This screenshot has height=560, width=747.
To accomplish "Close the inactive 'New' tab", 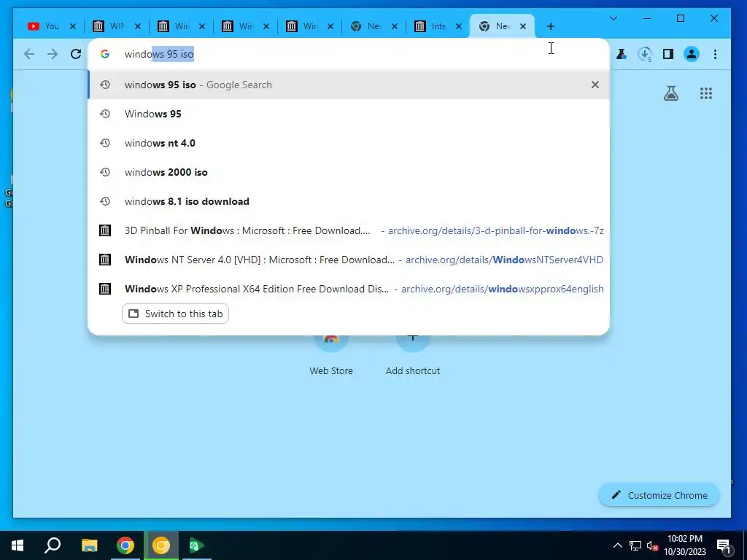I will click(x=395, y=26).
